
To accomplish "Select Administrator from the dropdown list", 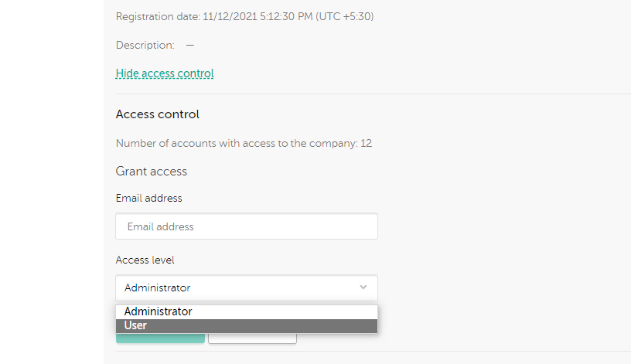I will point(246,311).
